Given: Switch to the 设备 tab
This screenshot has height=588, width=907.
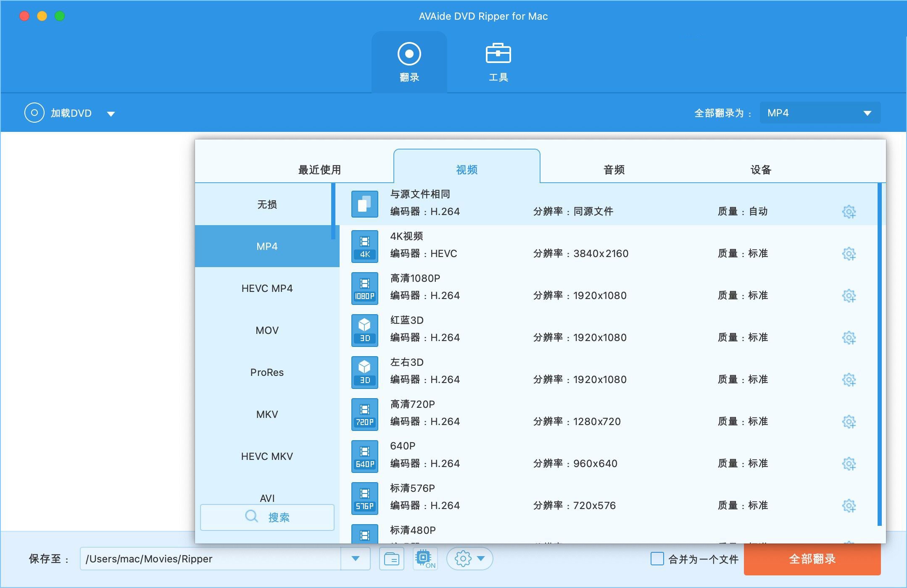Looking at the screenshot, I should point(761,170).
